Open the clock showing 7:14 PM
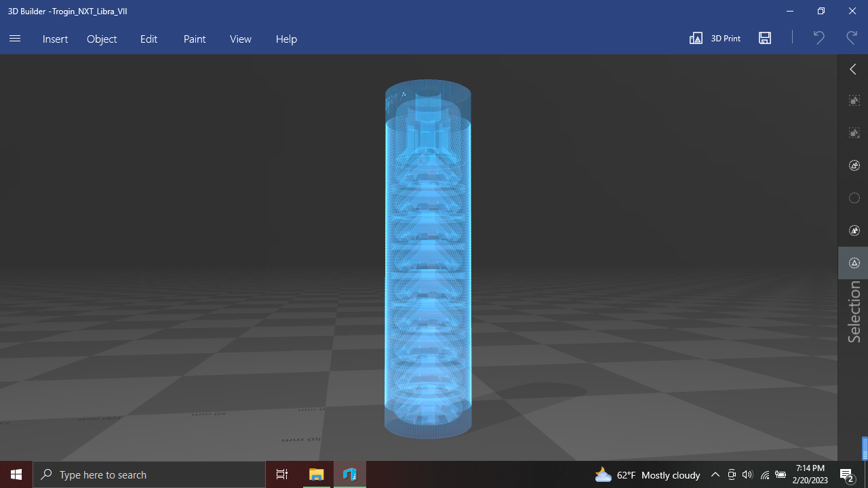The width and height of the screenshot is (868, 488). (810, 474)
